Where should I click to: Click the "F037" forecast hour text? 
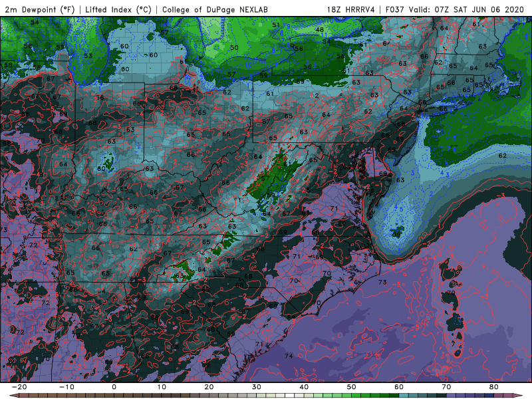(x=395, y=9)
